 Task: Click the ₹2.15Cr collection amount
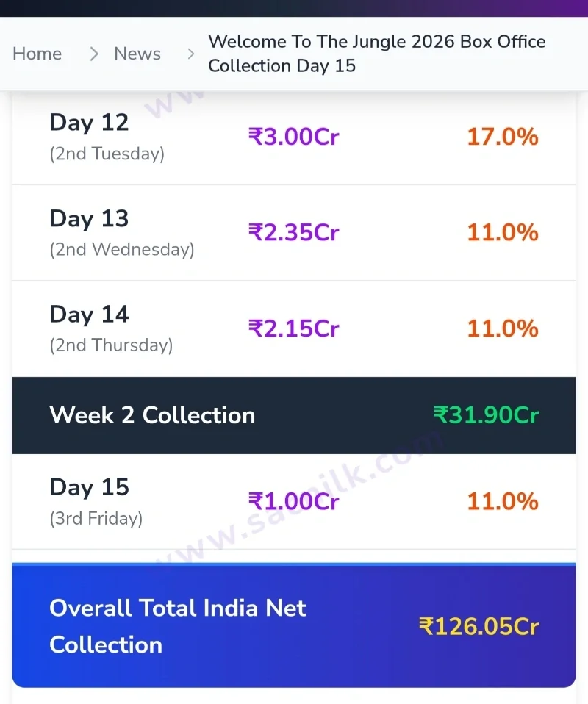pyautogui.click(x=294, y=328)
